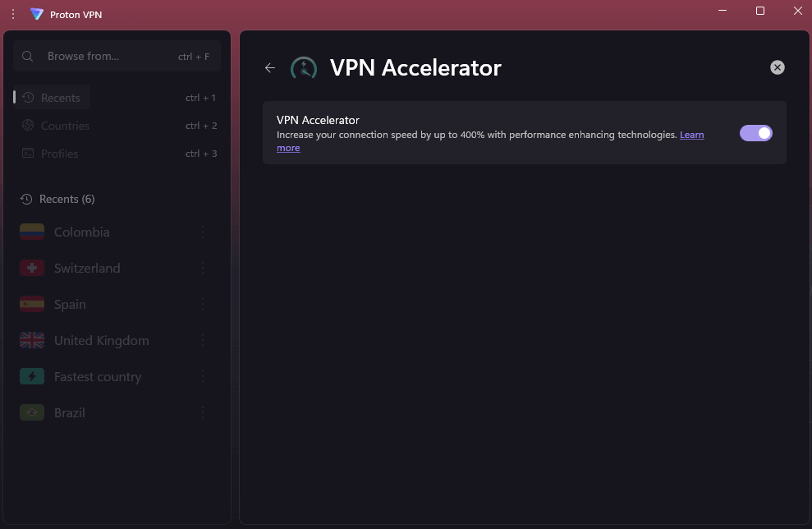Click the Colombia flag icon

coord(32,232)
